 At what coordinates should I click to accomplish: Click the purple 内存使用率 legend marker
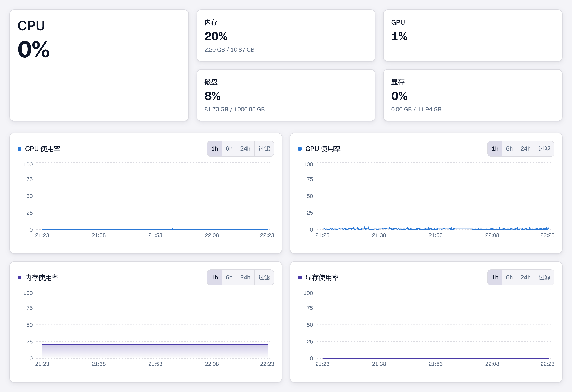pos(19,277)
